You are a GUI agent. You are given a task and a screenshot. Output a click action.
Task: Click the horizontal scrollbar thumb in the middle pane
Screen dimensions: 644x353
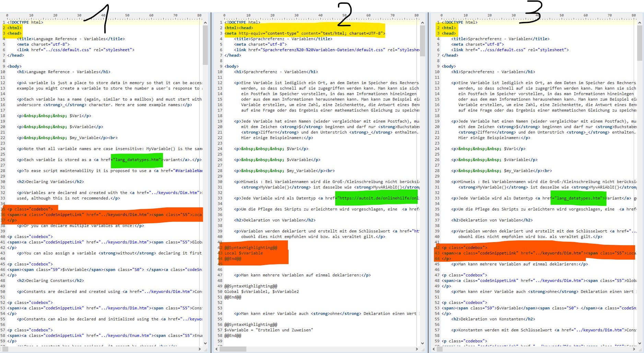point(233,349)
